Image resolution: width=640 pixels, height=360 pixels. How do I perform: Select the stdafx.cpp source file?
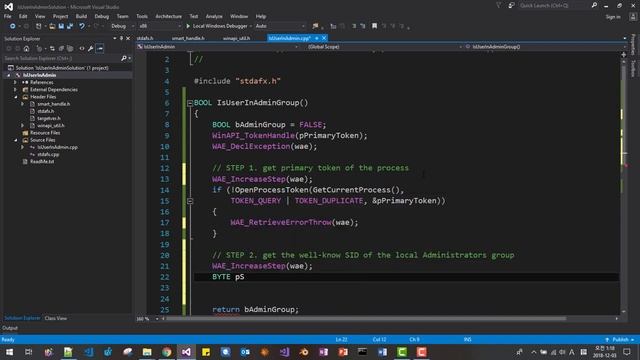(x=48, y=155)
